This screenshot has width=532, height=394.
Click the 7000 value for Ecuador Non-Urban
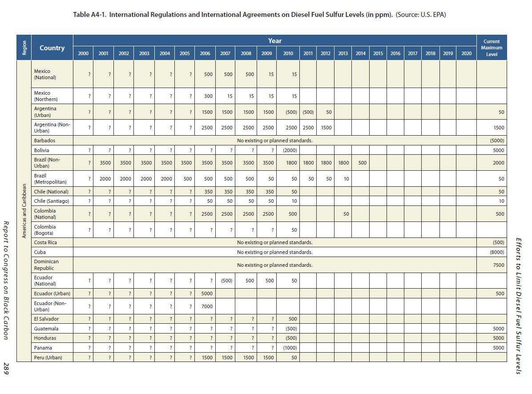click(207, 306)
